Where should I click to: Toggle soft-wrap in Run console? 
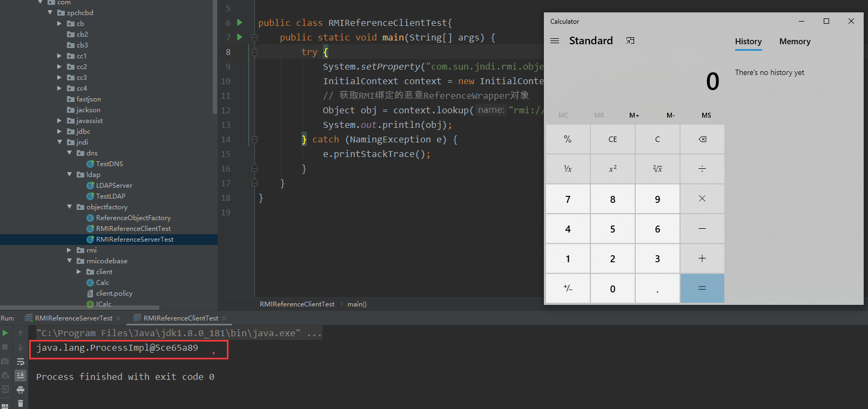[x=21, y=362]
